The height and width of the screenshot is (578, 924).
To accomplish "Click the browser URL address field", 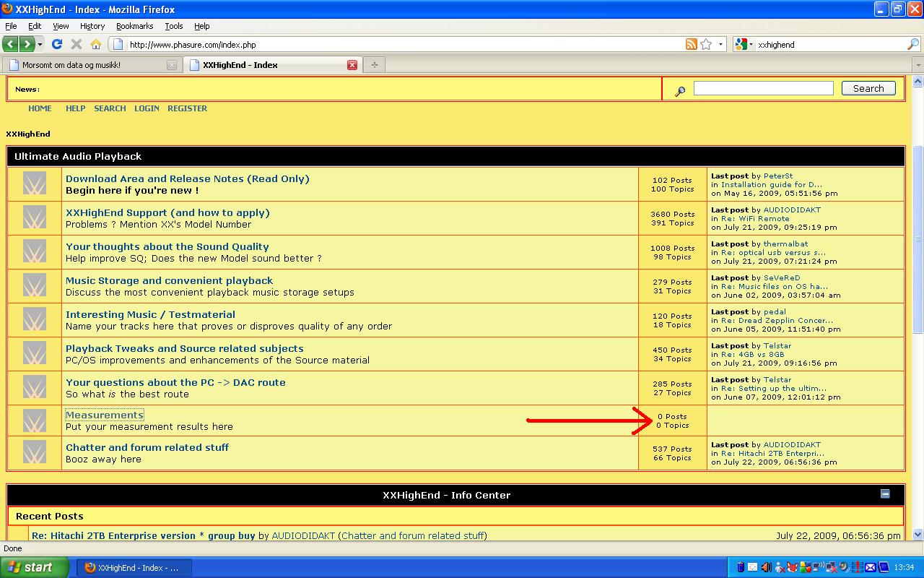I will (x=406, y=44).
